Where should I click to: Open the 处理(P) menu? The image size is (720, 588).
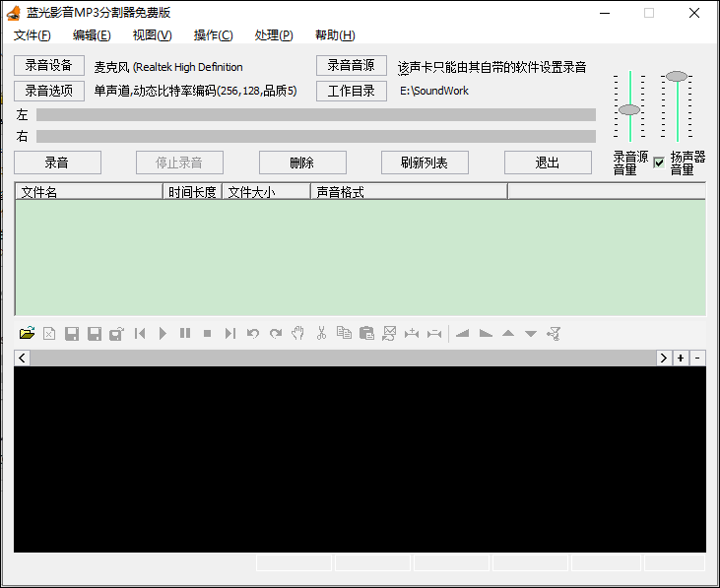pos(274,35)
